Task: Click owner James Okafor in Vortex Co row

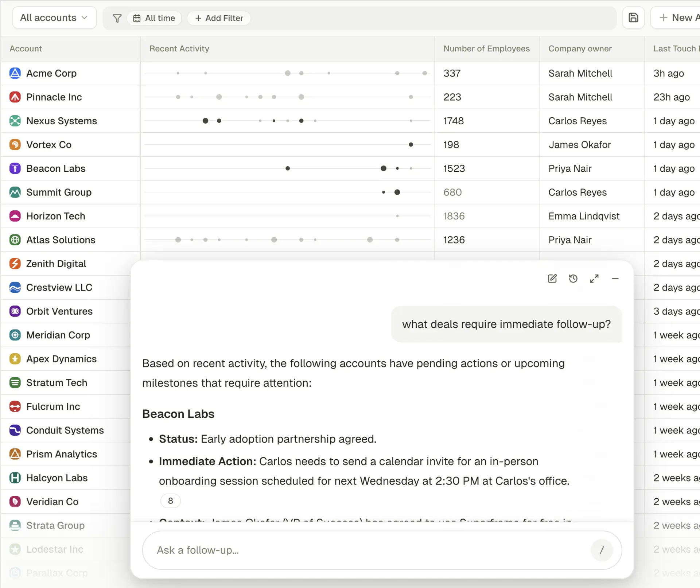Action: [x=580, y=145]
